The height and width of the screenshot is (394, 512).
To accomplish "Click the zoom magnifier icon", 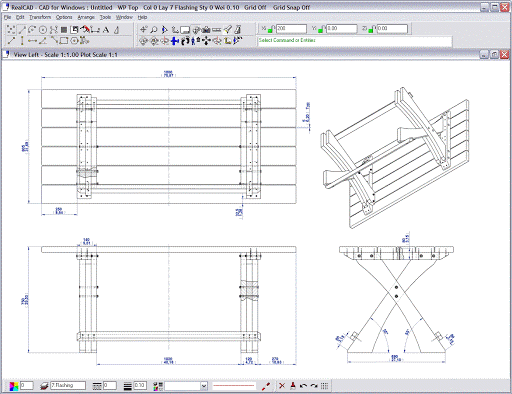I will click(154, 30).
